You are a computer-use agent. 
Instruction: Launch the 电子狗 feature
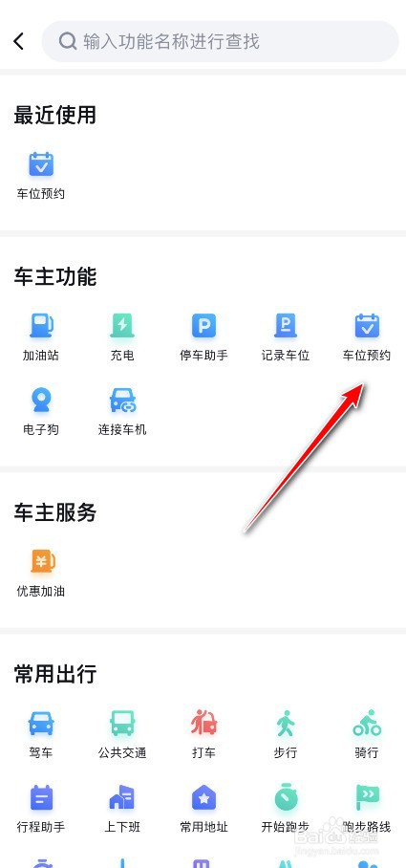click(41, 411)
